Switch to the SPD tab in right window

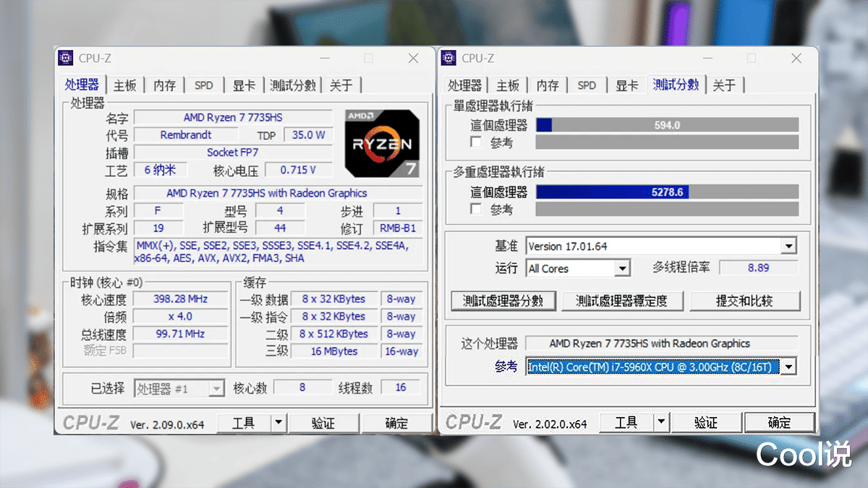[x=586, y=85]
